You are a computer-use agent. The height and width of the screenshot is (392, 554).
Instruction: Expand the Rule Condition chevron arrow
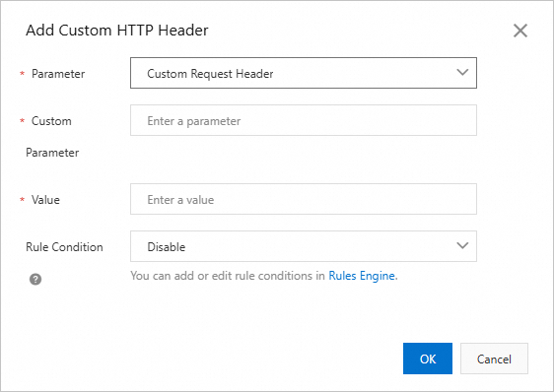462,245
